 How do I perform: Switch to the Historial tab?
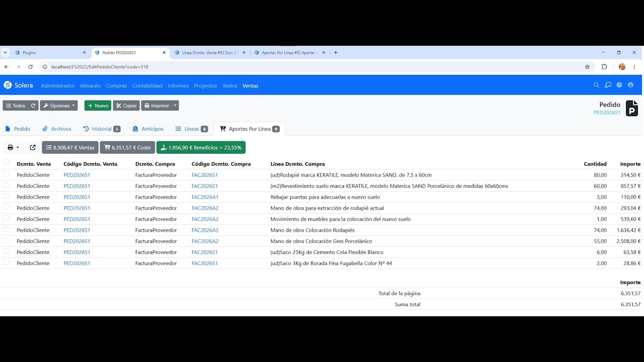(x=102, y=129)
